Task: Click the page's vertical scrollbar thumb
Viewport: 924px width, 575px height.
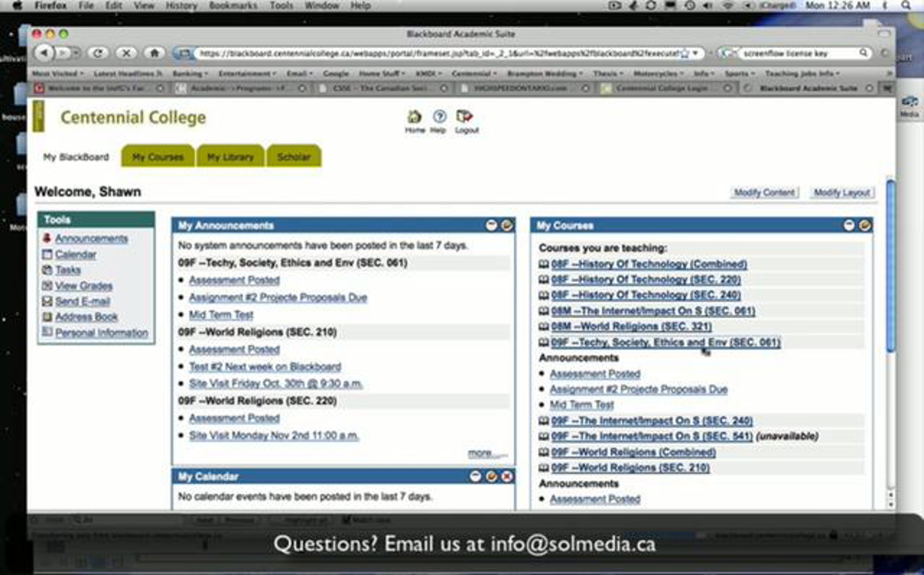Action: 891,266
